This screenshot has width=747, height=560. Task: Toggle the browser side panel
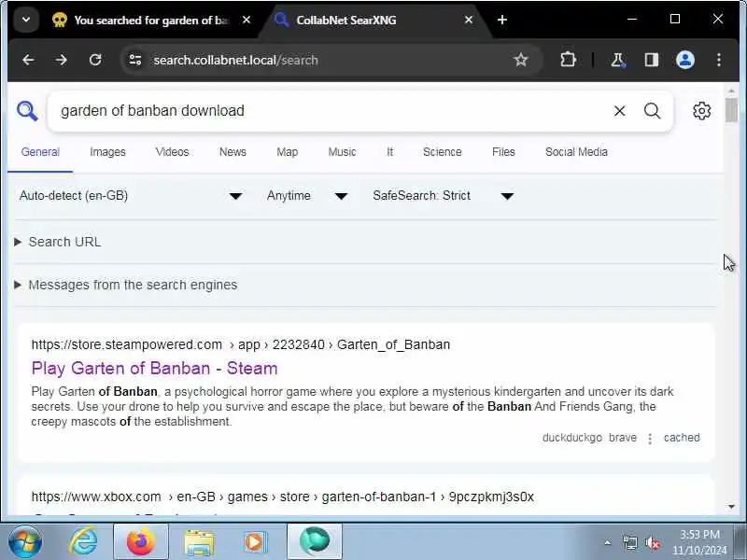click(x=651, y=60)
